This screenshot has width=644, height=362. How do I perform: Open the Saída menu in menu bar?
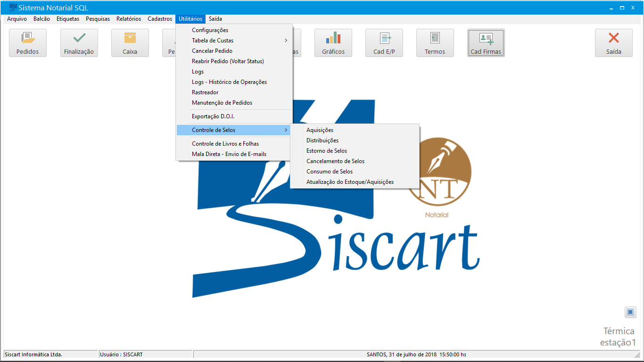pos(215,19)
